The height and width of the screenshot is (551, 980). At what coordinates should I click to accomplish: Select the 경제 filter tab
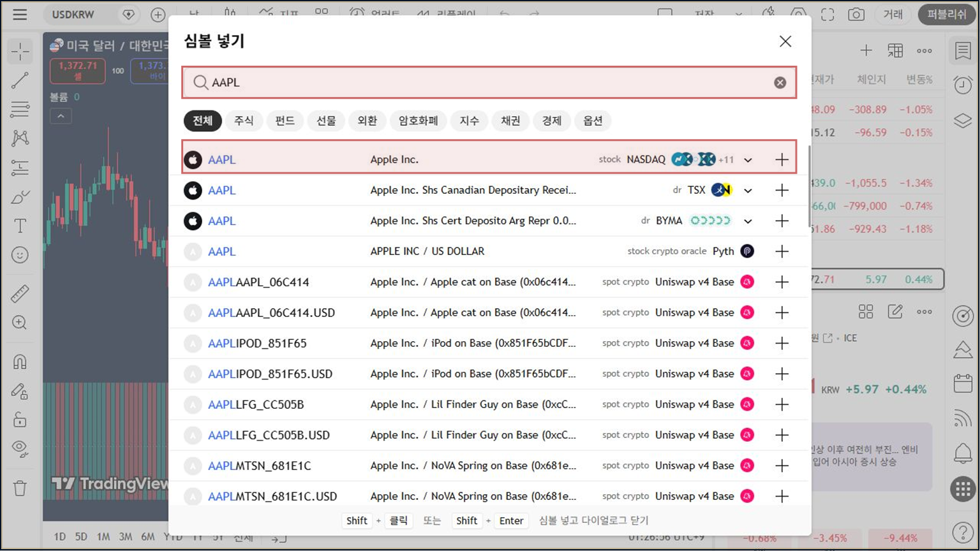click(x=552, y=121)
